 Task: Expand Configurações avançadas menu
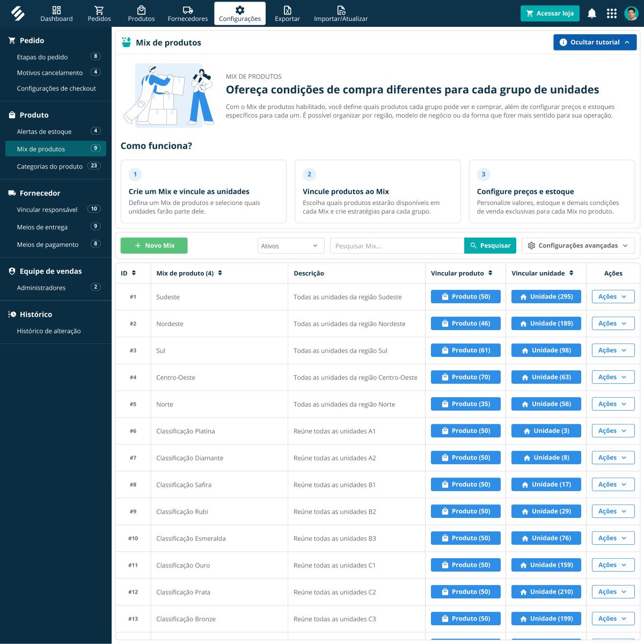pos(578,245)
